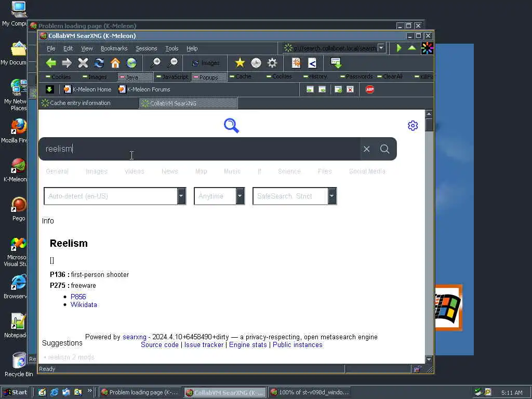Screen dimensions: 532x399
Task: Click the History privacy bar item
Action: (315, 77)
